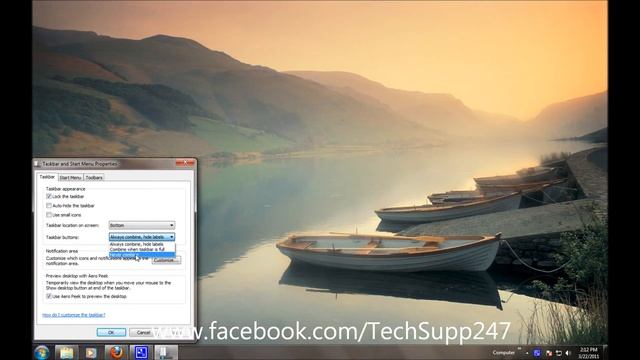Viewport: 640px width, 360px height.
Task: Show hidden notification area icons arrow
Action: point(527,353)
